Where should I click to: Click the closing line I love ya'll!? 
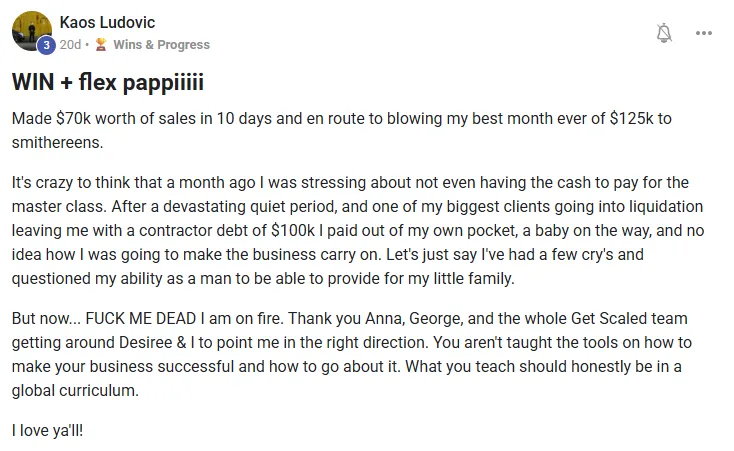47,430
